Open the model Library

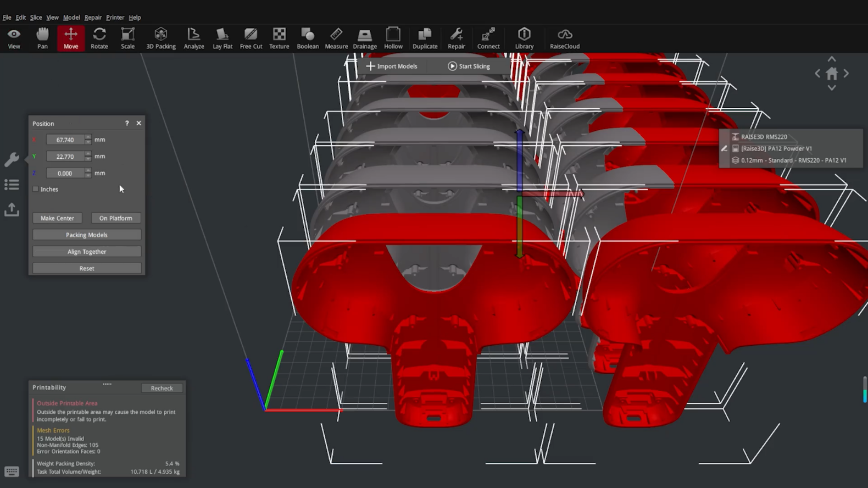(524, 38)
